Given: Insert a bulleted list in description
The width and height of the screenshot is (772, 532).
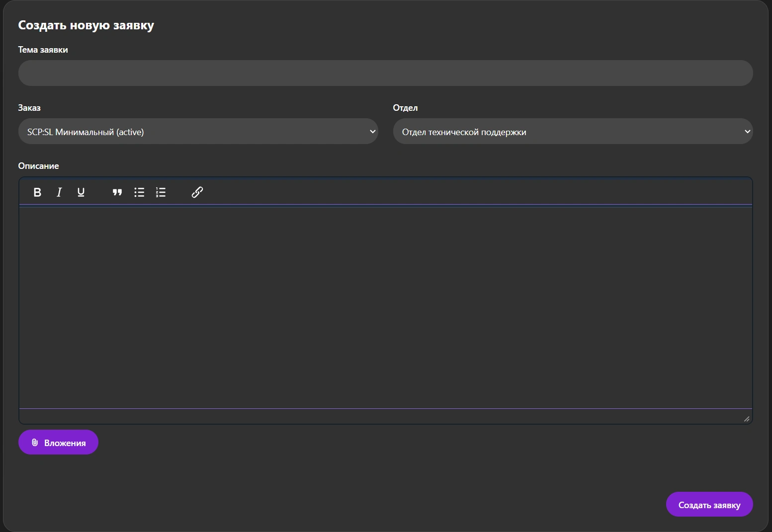Looking at the screenshot, I should (139, 192).
